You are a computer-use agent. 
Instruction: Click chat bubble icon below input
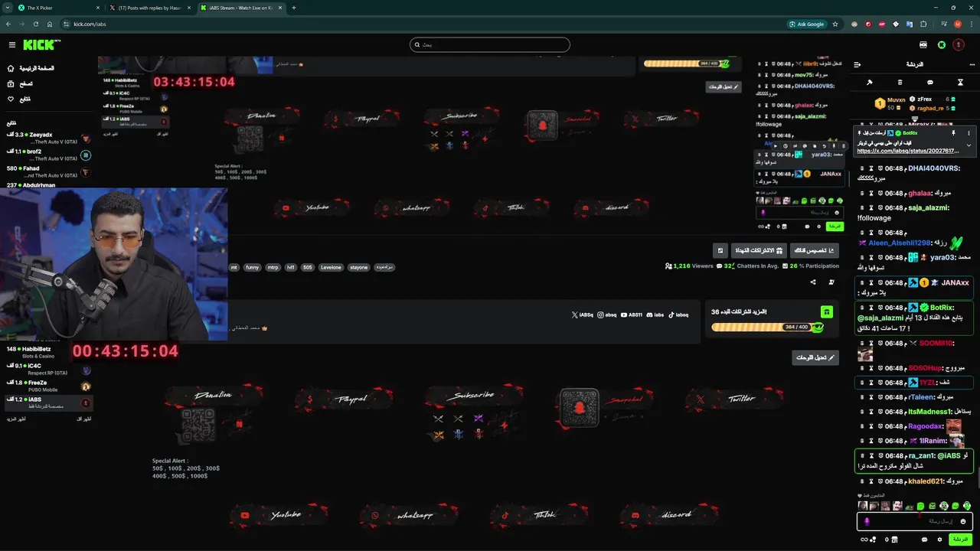pos(924,540)
